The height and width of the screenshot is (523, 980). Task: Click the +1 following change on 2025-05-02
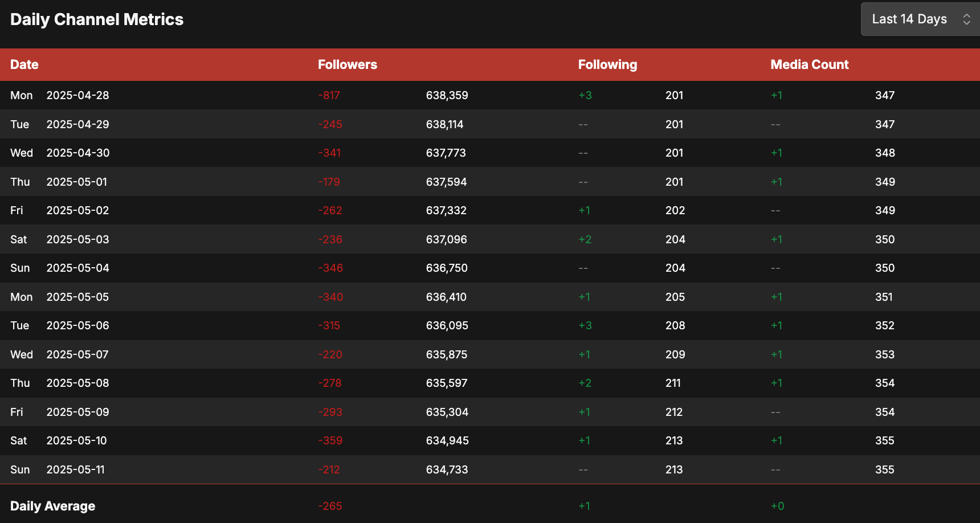pos(585,210)
